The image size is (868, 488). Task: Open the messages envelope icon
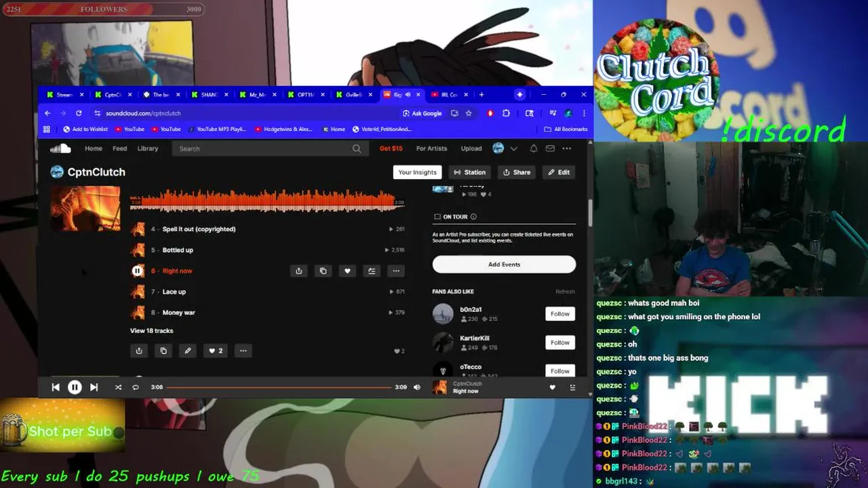550,148
